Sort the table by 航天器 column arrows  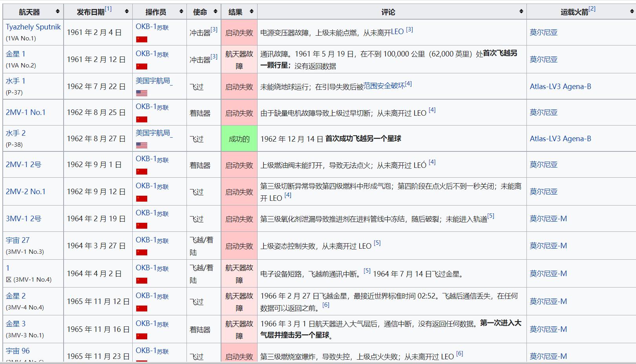(58, 12)
